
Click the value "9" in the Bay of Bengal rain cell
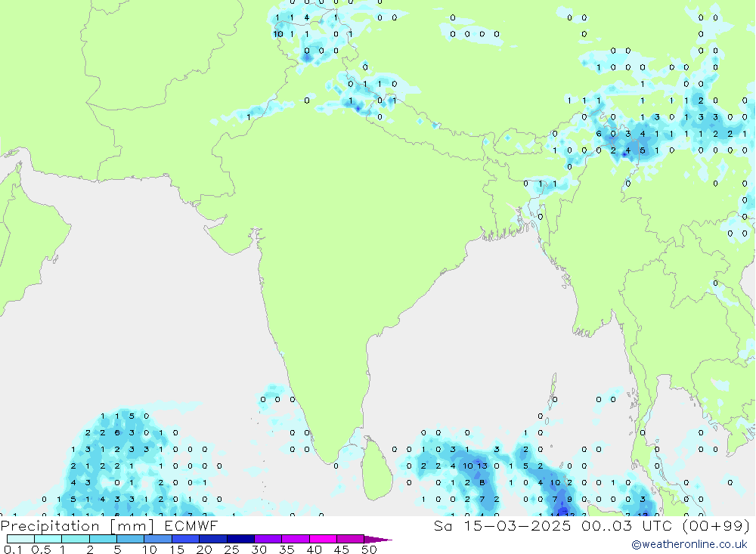(x=569, y=499)
